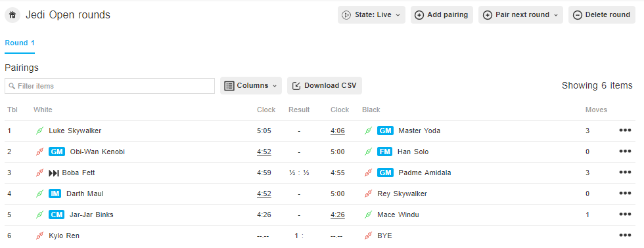
Task: Click Darth Maul's underlined 4:52 clock
Action: [264, 194]
